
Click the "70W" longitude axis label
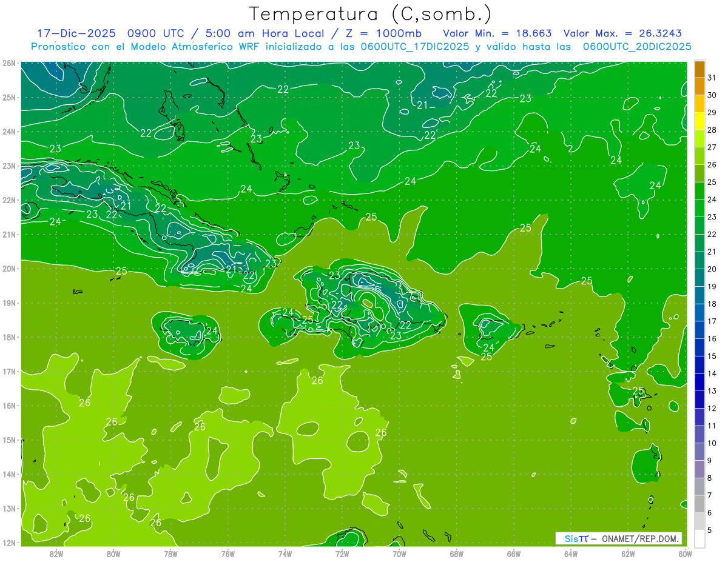[x=399, y=554]
